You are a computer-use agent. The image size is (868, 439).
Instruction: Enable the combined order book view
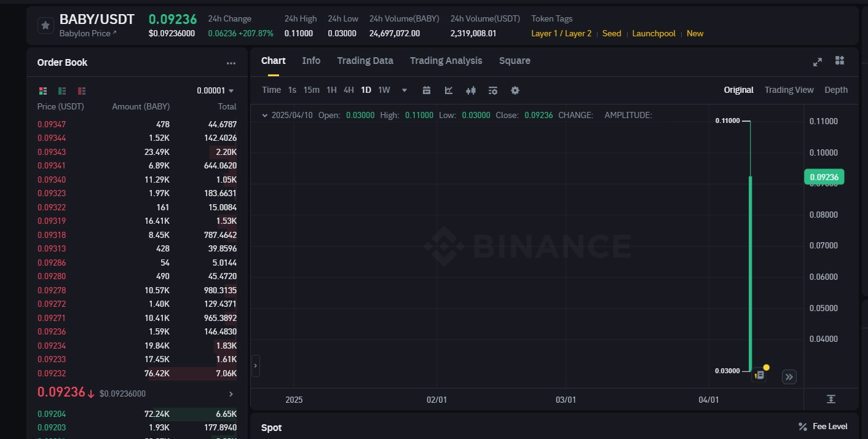[x=42, y=90]
